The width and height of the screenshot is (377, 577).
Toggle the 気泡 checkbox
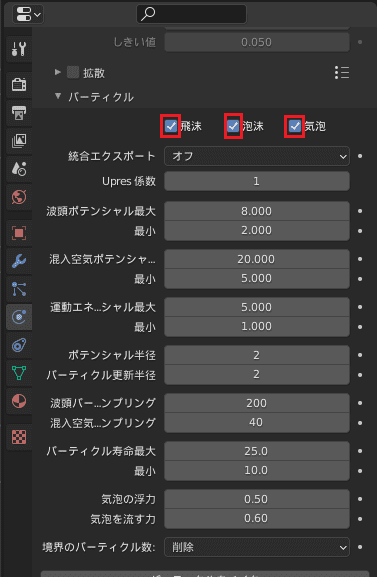click(x=295, y=126)
